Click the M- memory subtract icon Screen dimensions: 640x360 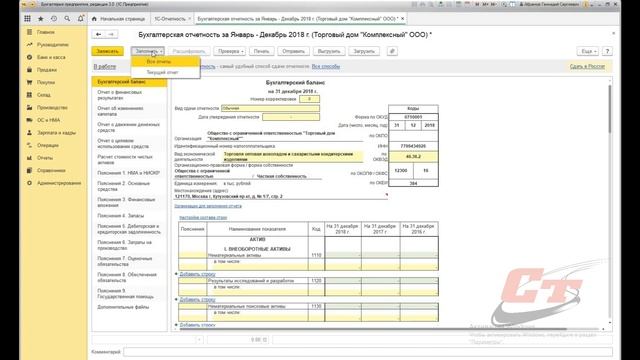(x=493, y=4)
